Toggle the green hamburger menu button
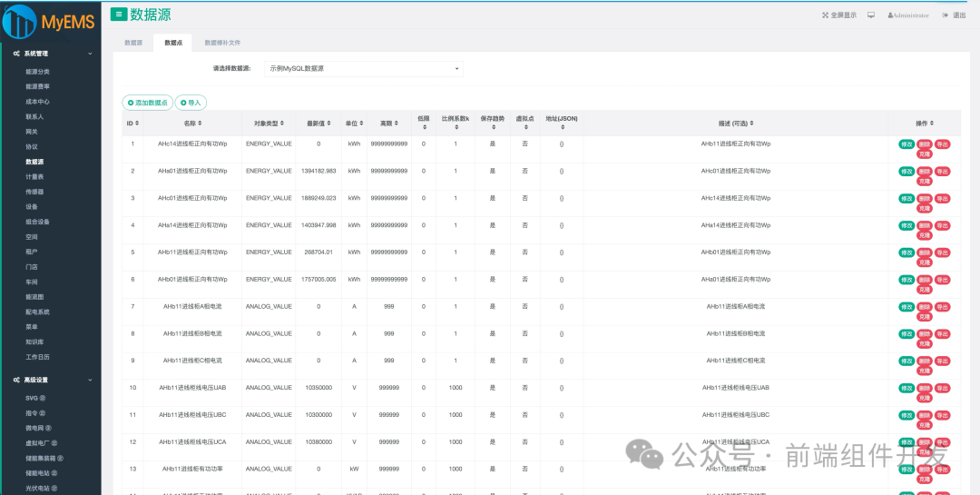The image size is (980, 495). 119,15
